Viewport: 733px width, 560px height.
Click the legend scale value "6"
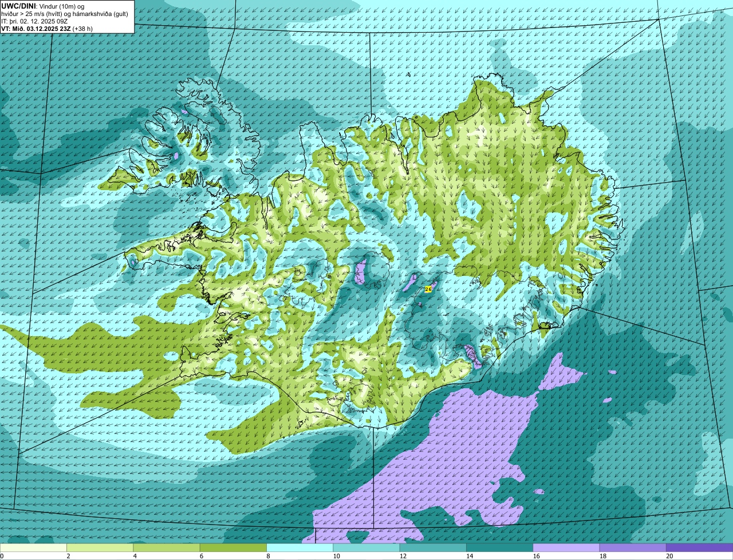point(201,556)
